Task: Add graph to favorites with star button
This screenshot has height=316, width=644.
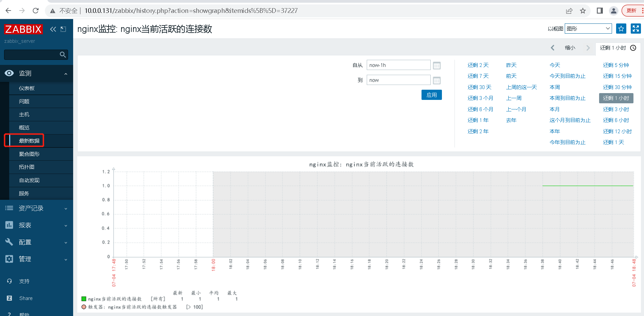Action: coord(621,29)
